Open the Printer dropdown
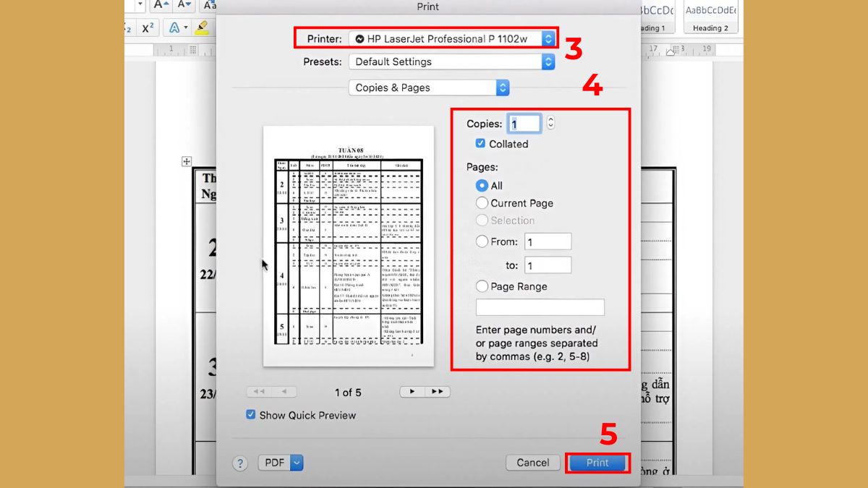Screen dimensions: 868x488 pos(452,38)
